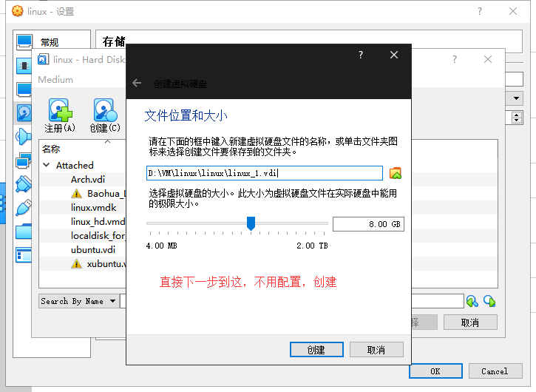
Task: Open the Search By Name dropdown
Action: (x=78, y=301)
